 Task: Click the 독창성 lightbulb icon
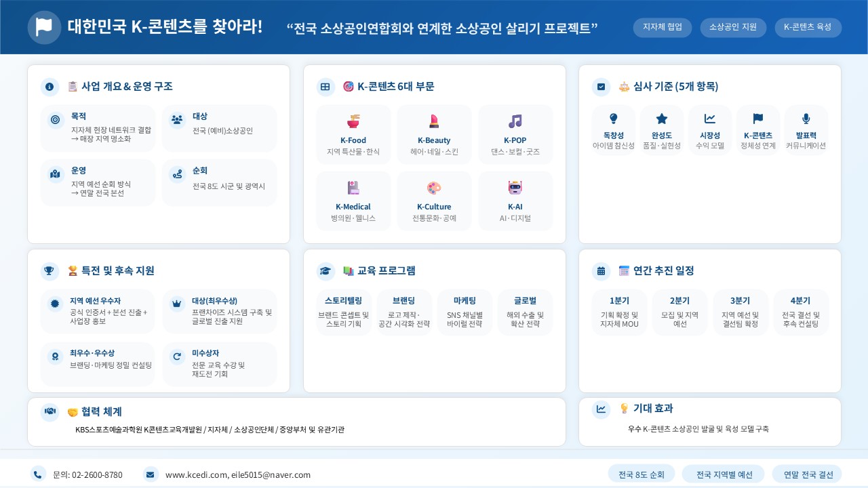[x=613, y=119]
